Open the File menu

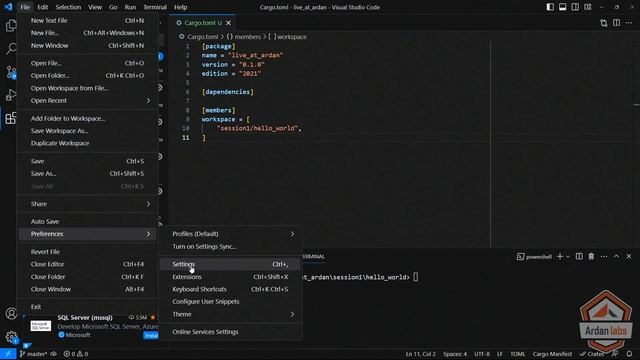click(x=25, y=7)
